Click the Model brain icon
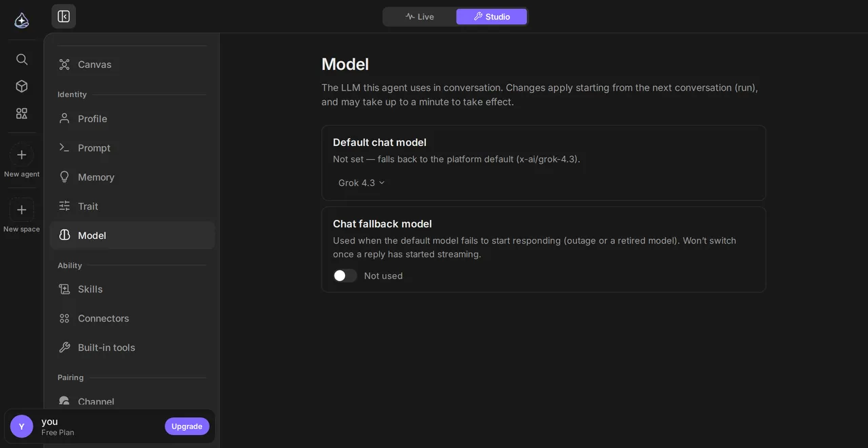Screen dimensions: 868x448 [64, 236]
